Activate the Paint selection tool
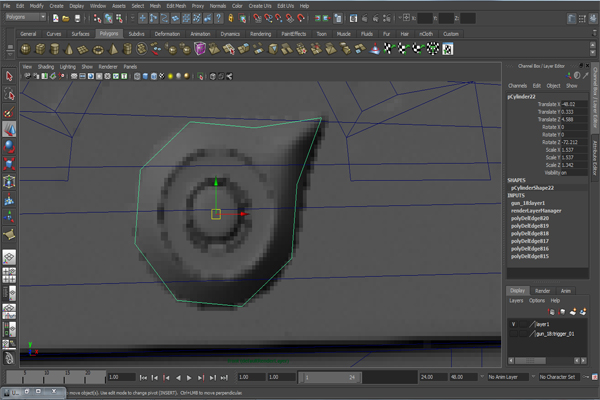Viewport: 600px width, 400px height. coord(9,112)
